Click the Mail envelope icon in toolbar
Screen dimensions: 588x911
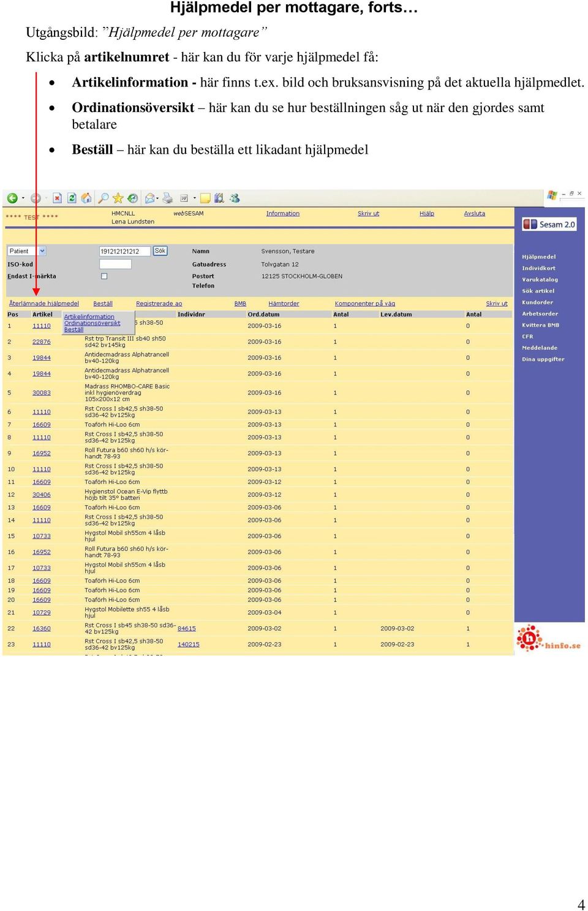149,198
